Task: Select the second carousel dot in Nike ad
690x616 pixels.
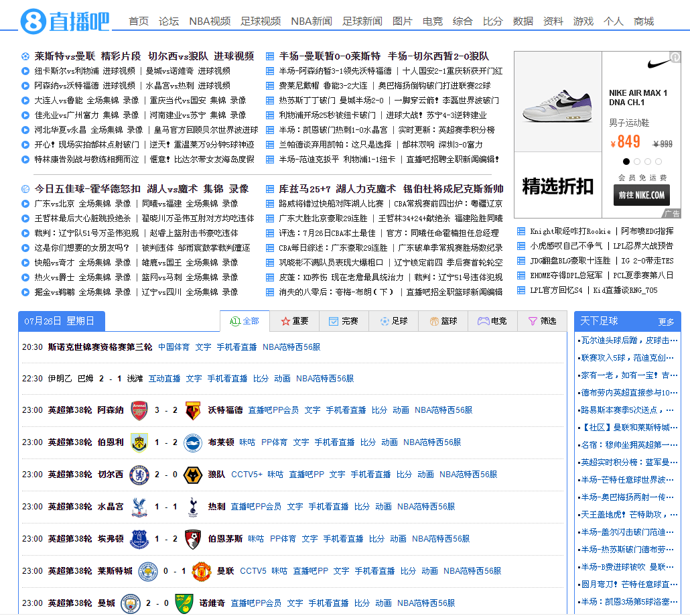Action: (637, 162)
